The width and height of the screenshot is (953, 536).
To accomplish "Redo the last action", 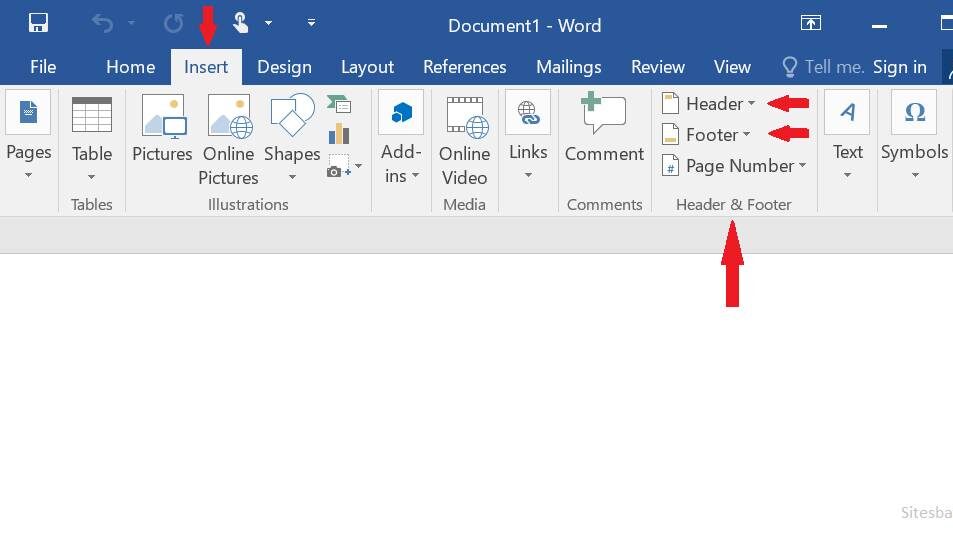I will click(x=173, y=24).
